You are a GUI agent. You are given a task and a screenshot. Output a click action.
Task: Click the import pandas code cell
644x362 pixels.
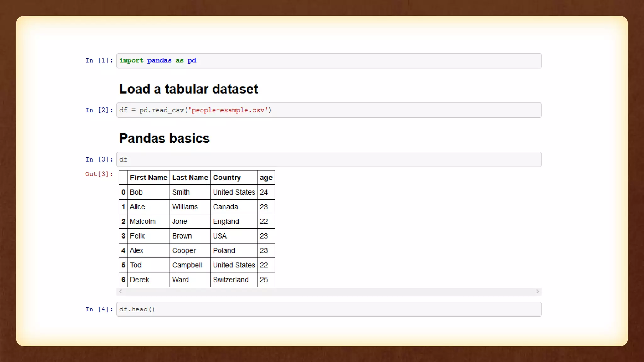tap(329, 61)
